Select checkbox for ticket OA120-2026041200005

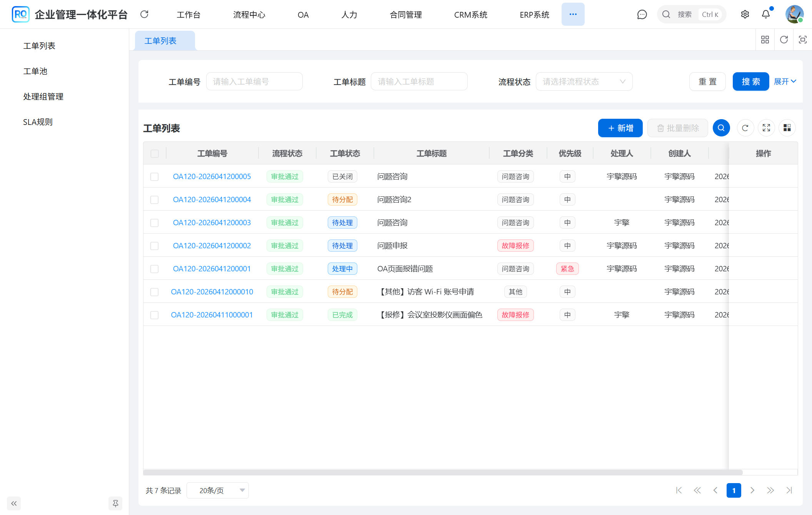155,177
